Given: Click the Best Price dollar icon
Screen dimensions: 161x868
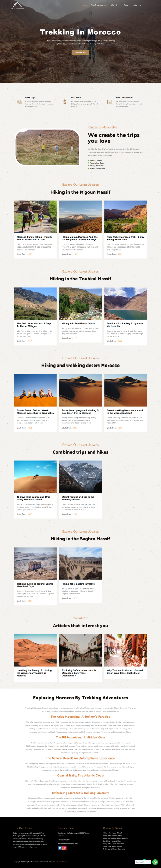Looking at the screenshot, I should (65, 102).
